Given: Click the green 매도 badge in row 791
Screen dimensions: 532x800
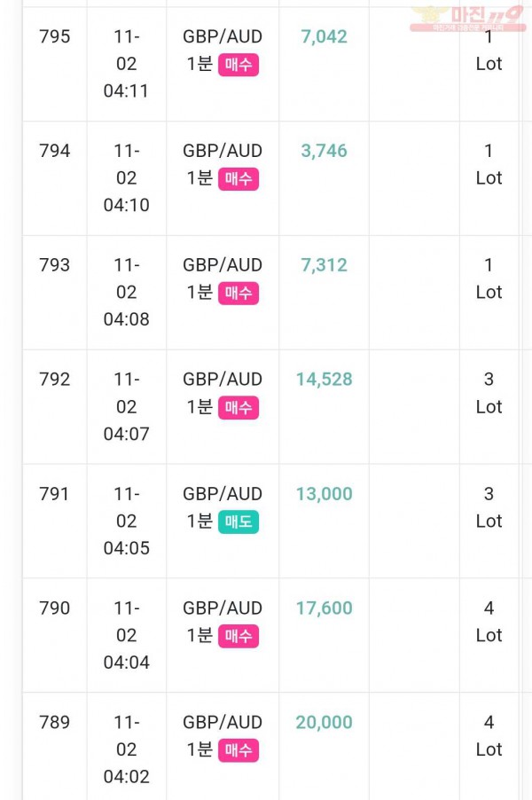Looking at the screenshot, I should (x=239, y=522).
